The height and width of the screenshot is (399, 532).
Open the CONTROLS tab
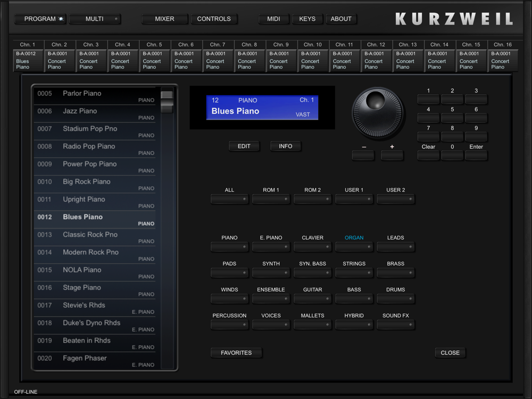(x=214, y=19)
